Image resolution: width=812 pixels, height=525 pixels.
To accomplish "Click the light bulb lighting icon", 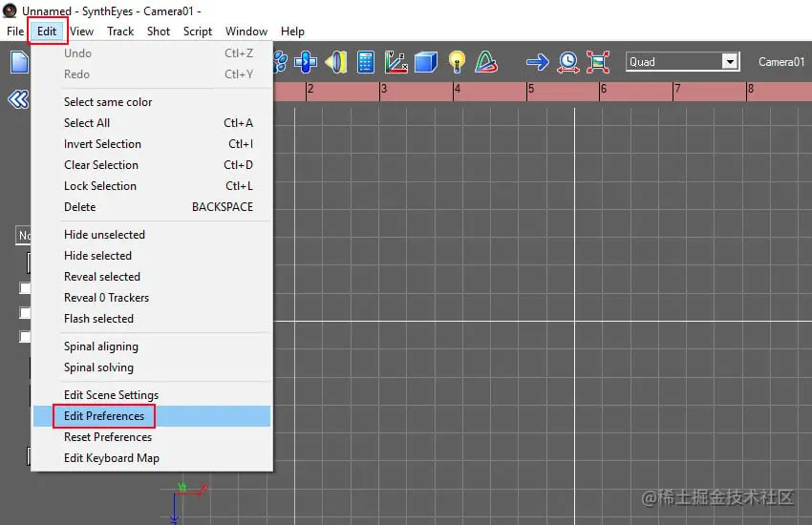I will pyautogui.click(x=457, y=62).
